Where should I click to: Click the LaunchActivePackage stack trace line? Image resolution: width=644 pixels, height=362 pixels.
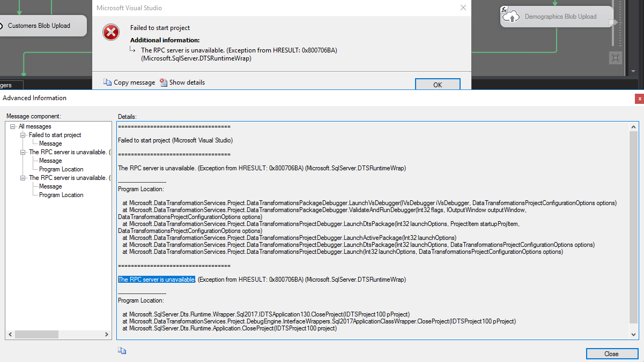pos(290,238)
